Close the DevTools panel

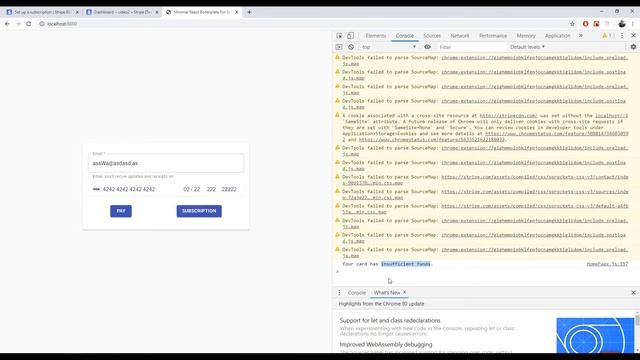click(633, 36)
